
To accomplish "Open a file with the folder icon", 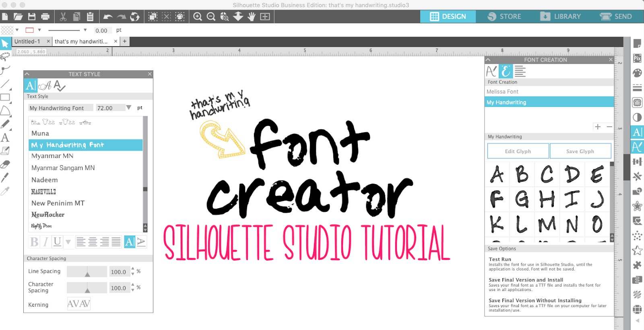I will click(x=18, y=16).
